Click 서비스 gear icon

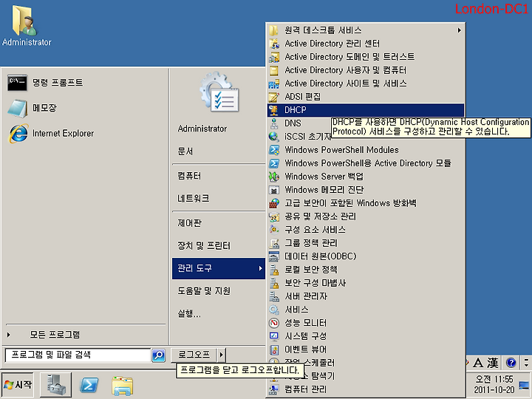[274, 310]
